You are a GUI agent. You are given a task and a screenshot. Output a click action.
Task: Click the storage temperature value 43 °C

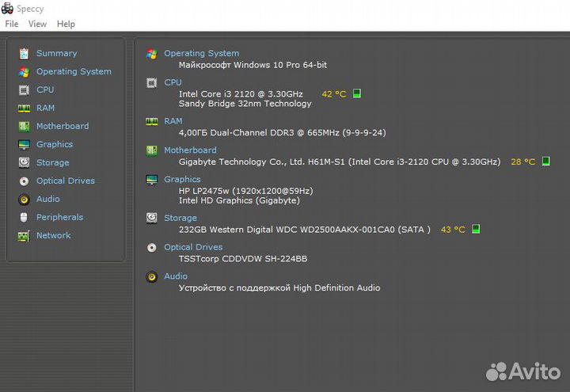click(453, 229)
